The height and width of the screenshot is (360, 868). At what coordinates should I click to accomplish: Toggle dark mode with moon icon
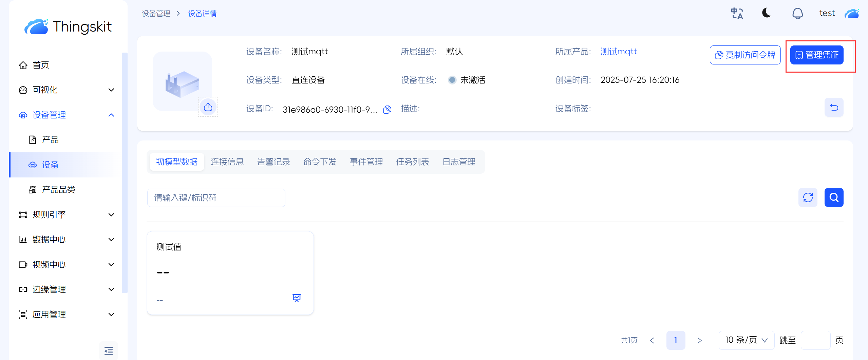[767, 13]
